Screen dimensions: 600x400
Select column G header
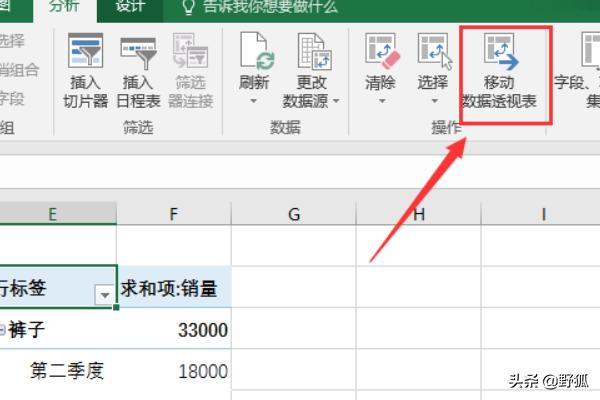coord(294,214)
